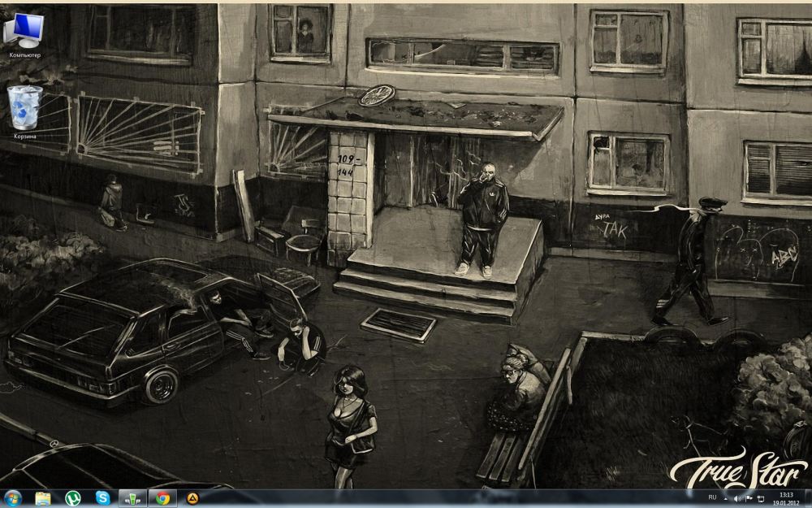
Task: Launch Skype from the taskbar
Action: 102,499
